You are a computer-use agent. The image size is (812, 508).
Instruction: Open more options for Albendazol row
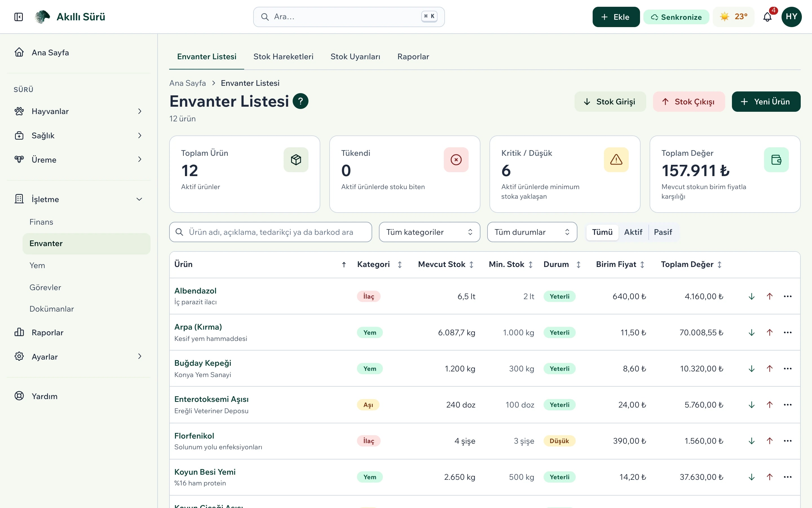pyautogui.click(x=787, y=296)
